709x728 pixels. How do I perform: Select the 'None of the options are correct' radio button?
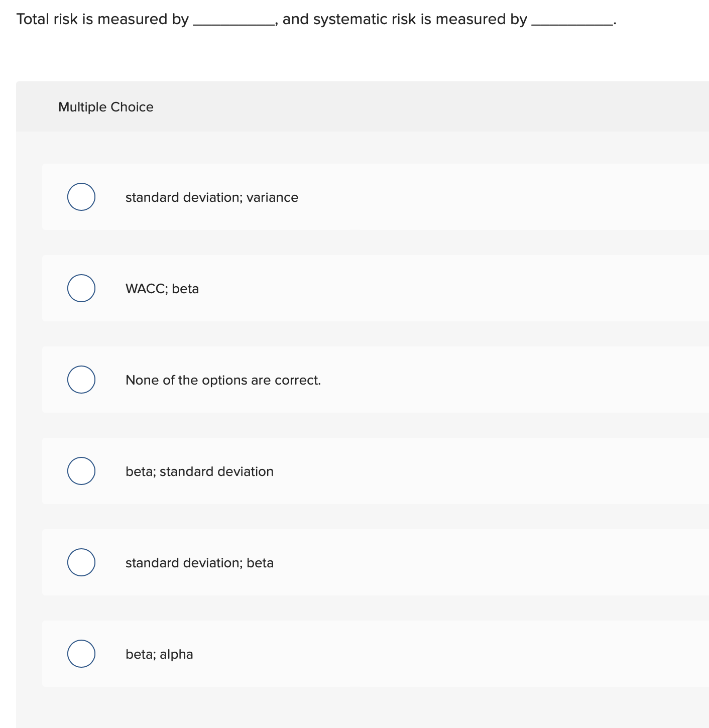pos(81,380)
